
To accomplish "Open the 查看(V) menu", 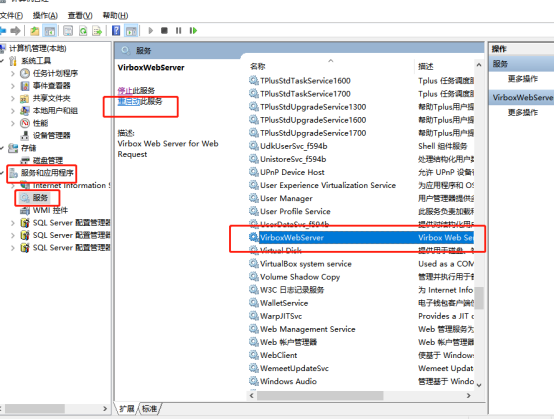I will point(80,16).
